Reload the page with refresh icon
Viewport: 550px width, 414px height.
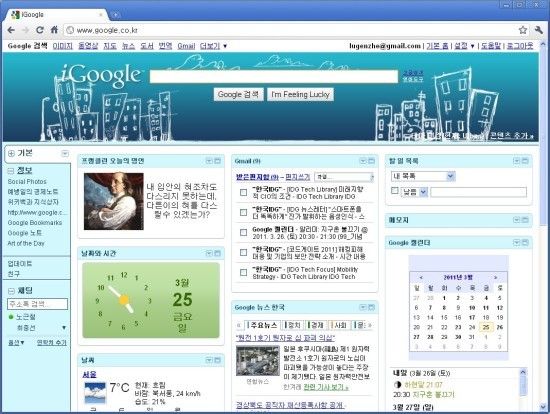click(40, 30)
